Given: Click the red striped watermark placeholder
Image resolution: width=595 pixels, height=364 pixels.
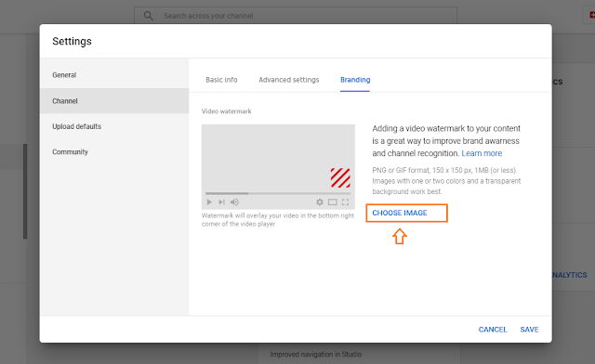Looking at the screenshot, I should pos(340,178).
